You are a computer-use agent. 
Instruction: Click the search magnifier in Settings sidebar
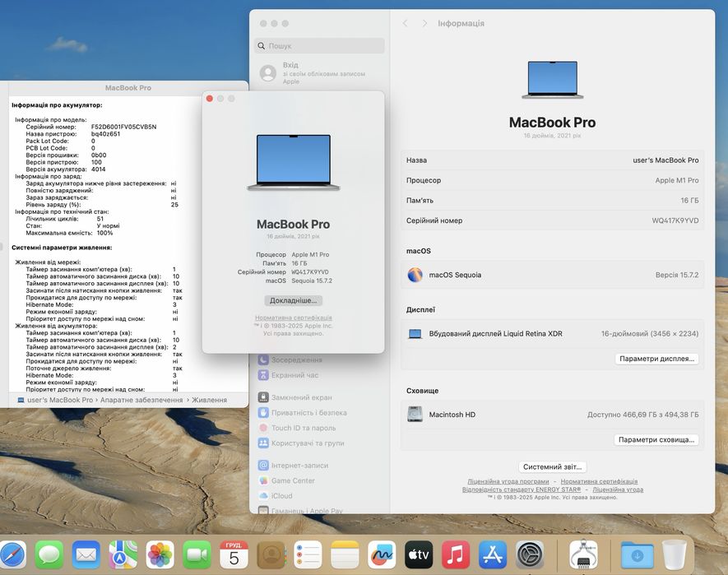click(x=262, y=46)
